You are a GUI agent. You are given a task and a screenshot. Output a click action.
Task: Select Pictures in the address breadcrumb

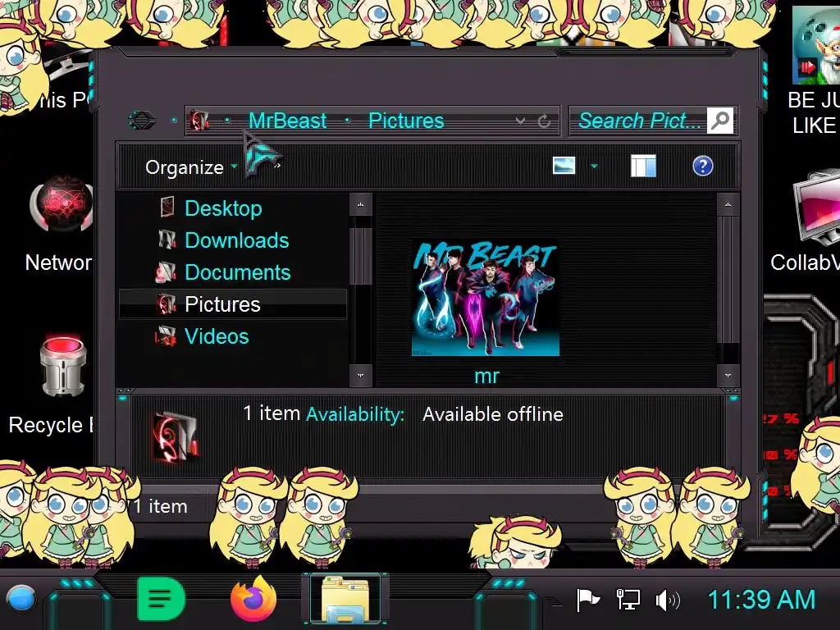406,121
